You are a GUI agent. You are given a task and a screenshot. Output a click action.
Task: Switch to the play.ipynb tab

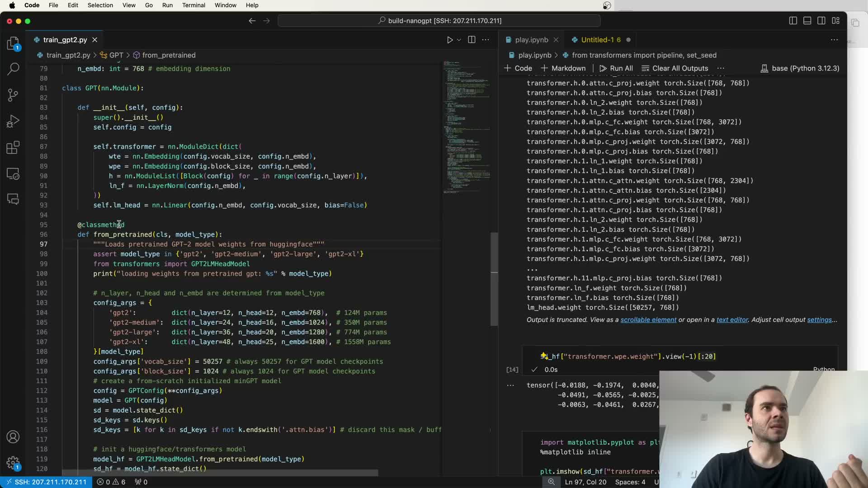point(531,40)
